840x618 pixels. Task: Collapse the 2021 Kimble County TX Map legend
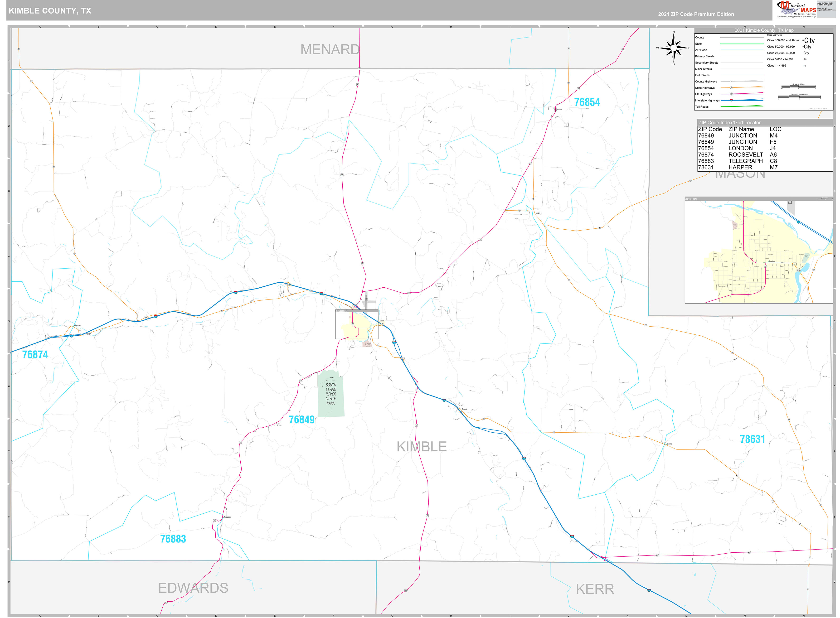pyautogui.click(x=764, y=30)
